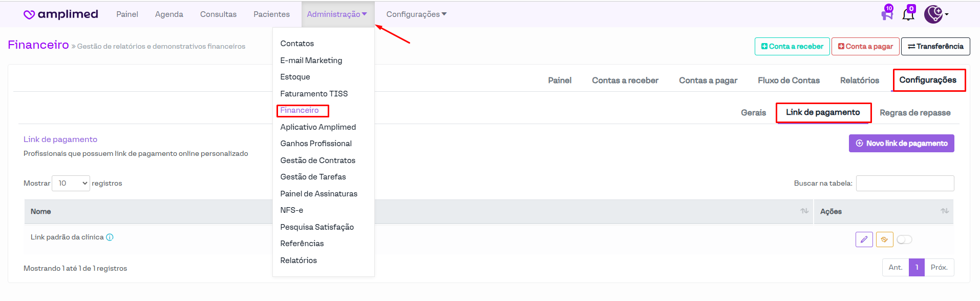
Task: Click the notification bell icon
Action: [908, 14]
